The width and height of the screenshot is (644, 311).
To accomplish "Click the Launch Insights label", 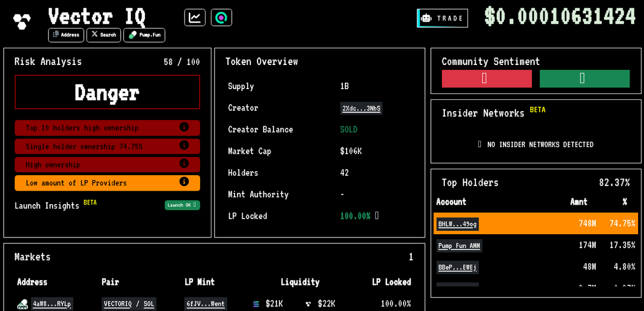I will coord(47,206).
